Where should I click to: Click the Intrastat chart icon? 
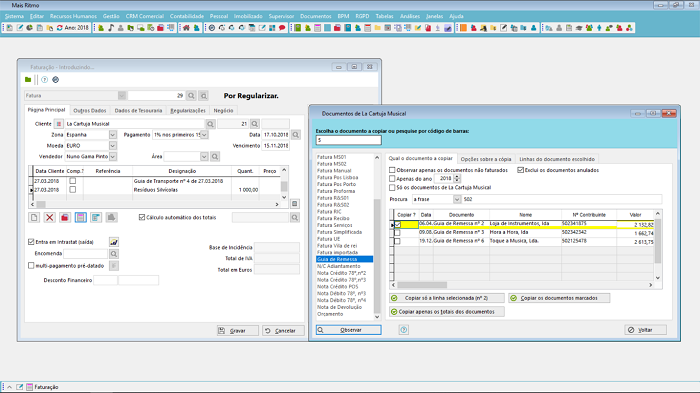tap(114, 242)
